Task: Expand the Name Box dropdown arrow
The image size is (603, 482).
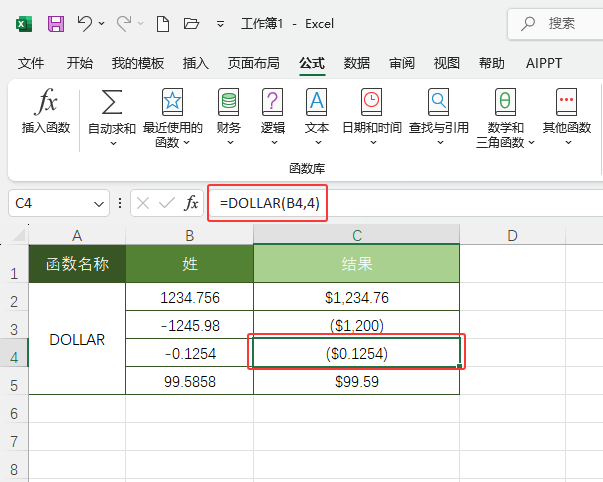Action: coord(99,203)
